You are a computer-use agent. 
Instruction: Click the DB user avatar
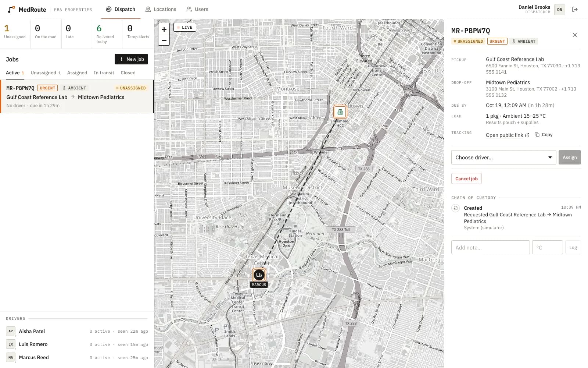pos(559,10)
